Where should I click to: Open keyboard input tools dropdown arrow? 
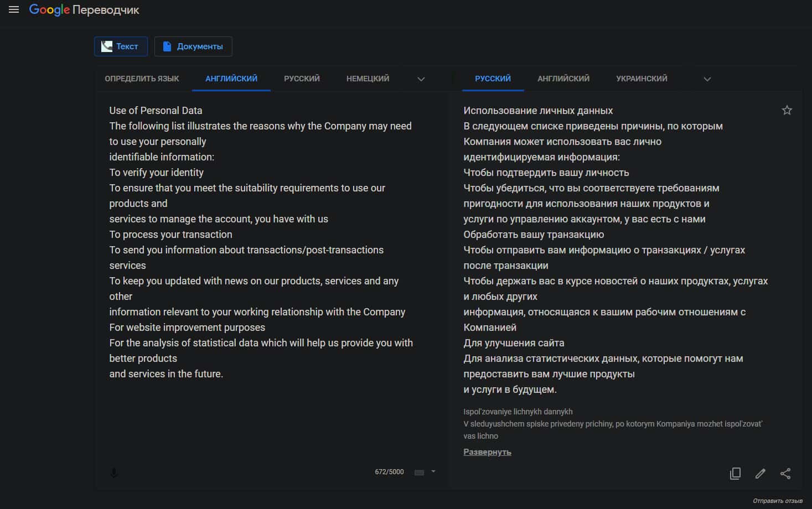(433, 472)
